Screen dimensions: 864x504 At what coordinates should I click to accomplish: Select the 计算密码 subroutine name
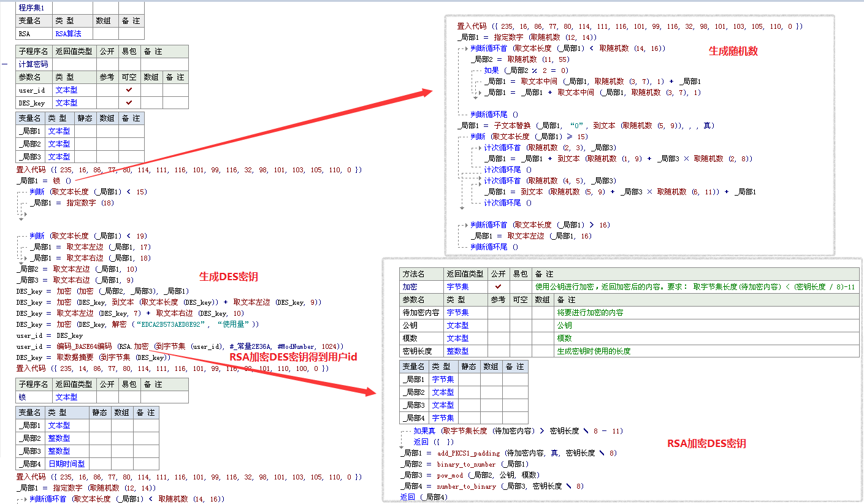click(33, 64)
